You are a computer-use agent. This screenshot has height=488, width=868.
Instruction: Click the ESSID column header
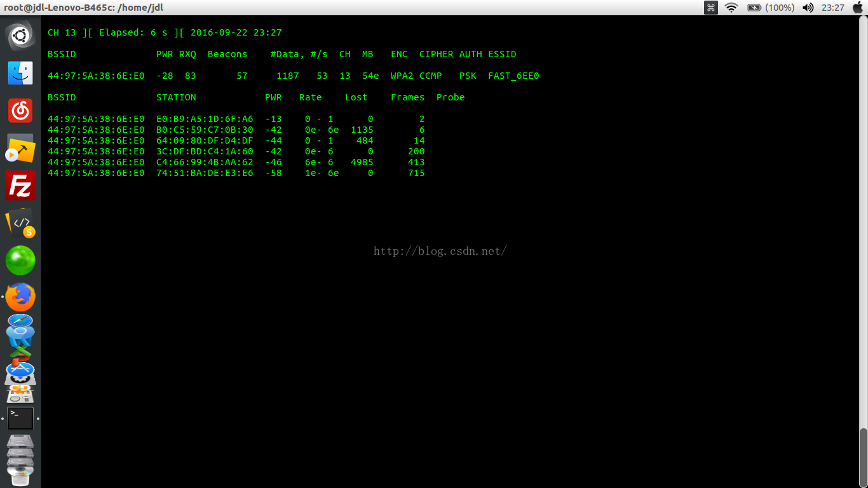502,54
